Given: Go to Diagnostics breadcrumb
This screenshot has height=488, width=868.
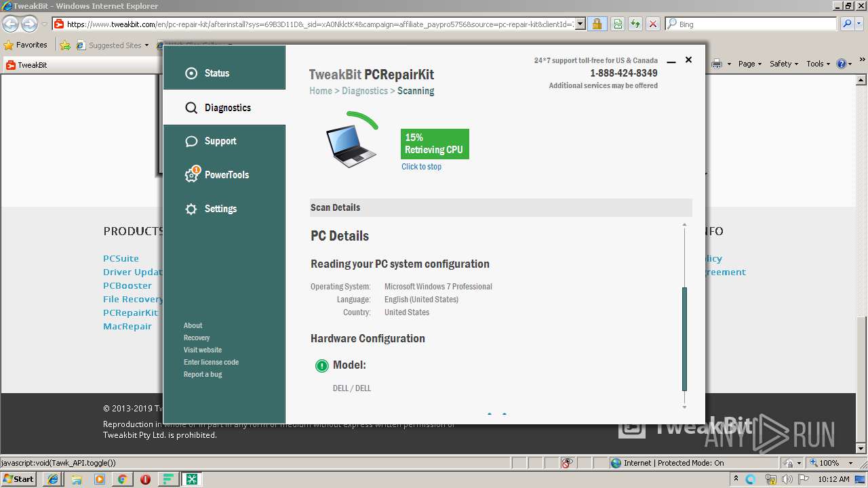Looking at the screenshot, I should point(365,91).
